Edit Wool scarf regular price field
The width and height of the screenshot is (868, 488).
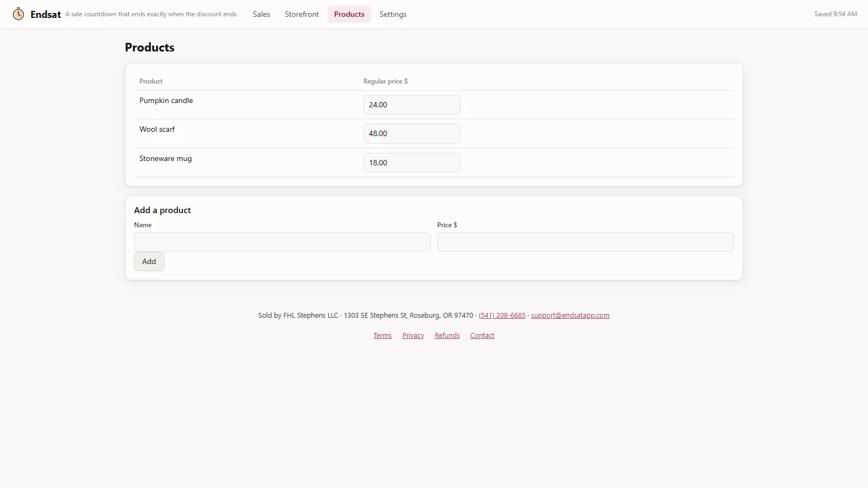[412, 133]
